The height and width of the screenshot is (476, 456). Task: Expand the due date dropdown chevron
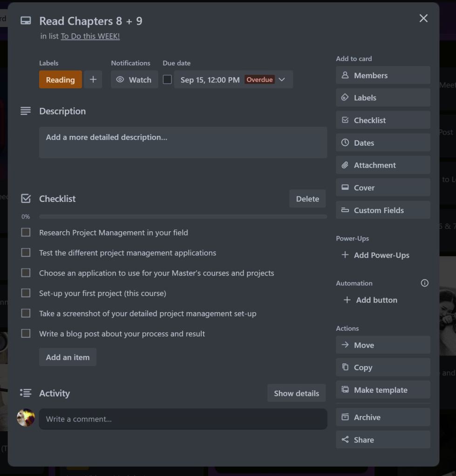pos(282,80)
